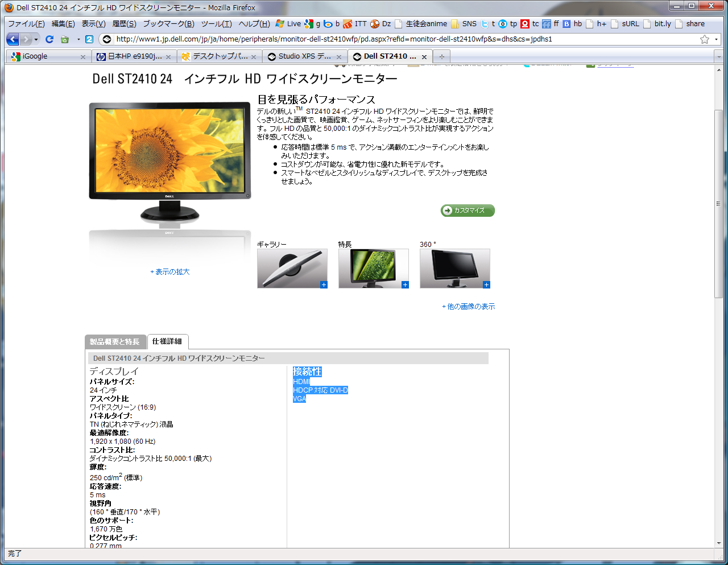Open the ファイル(F) menu

point(26,24)
